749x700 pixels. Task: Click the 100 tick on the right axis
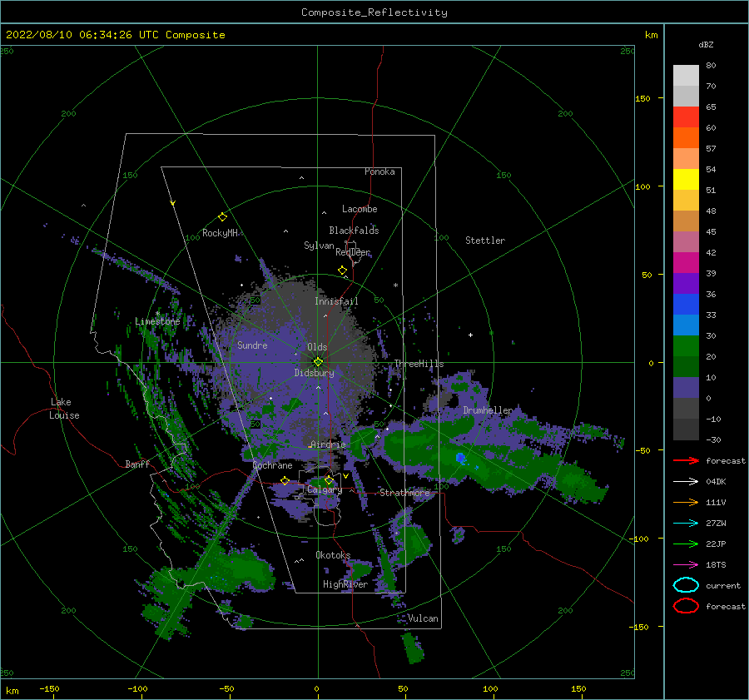642,186
